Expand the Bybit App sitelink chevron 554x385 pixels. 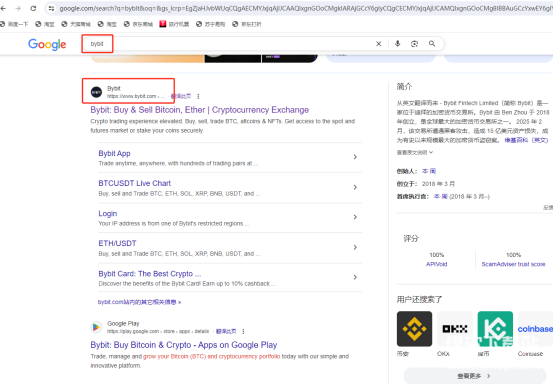(355, 157)
